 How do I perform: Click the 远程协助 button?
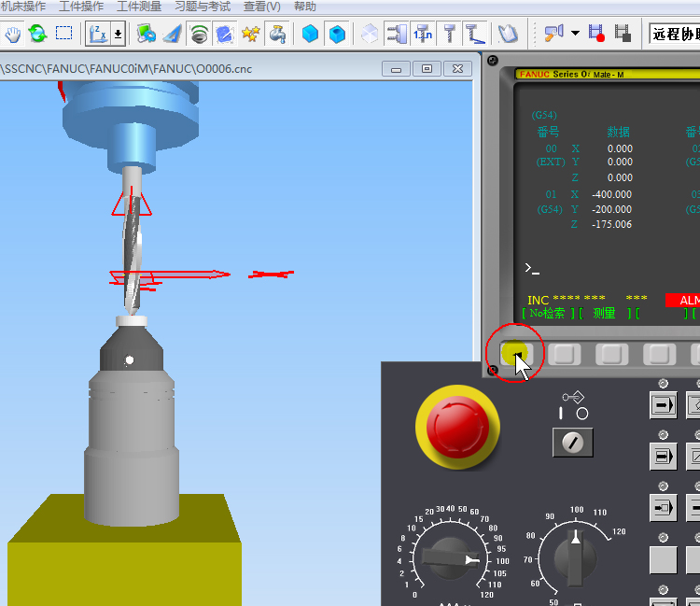pyautogui.click(x=674, y=34)
